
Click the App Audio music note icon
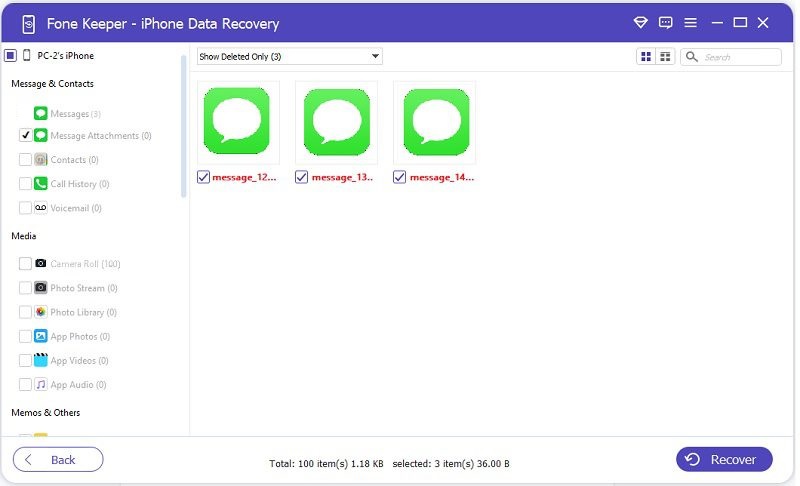pos(41,385)
